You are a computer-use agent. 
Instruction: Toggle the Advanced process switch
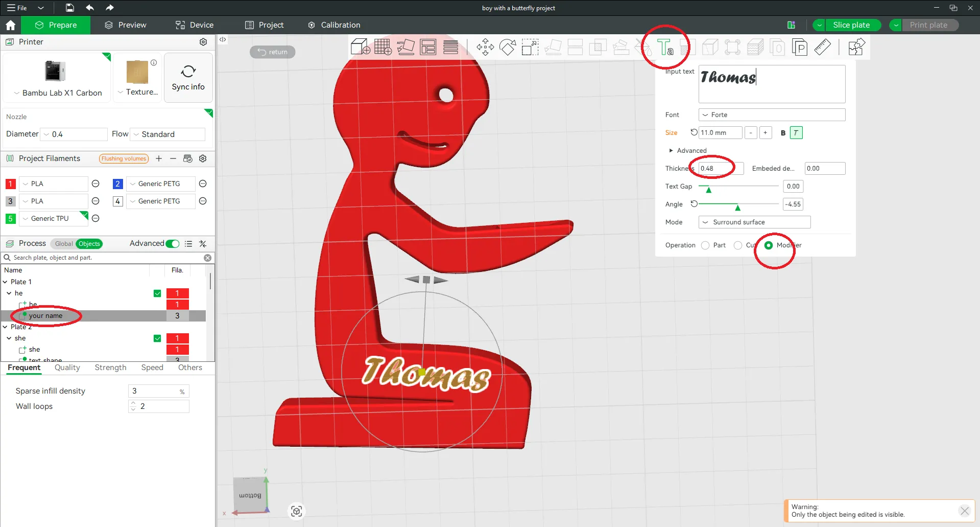173,244
